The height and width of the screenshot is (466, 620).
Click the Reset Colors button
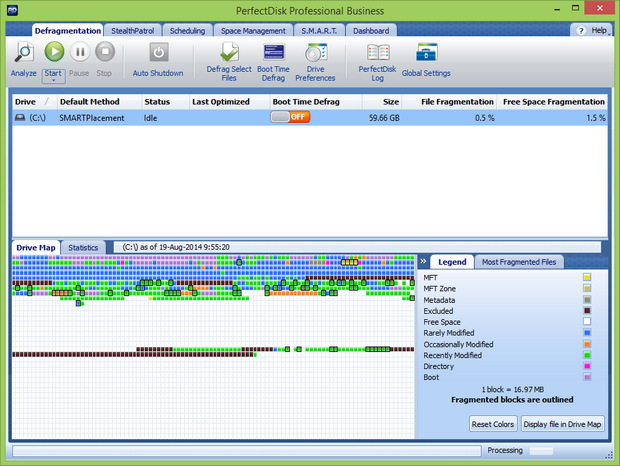click(493, 424)
